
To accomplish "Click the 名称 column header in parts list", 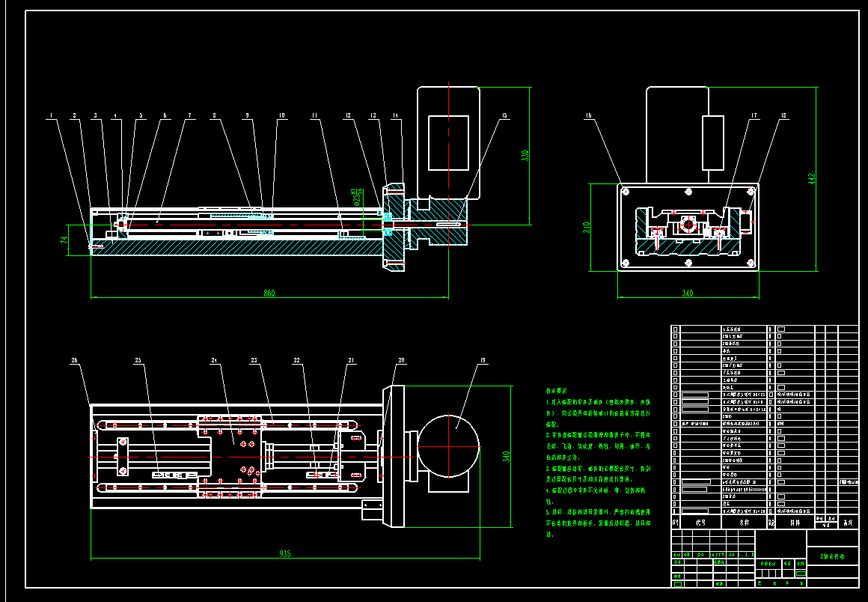I will click(744, 522).
